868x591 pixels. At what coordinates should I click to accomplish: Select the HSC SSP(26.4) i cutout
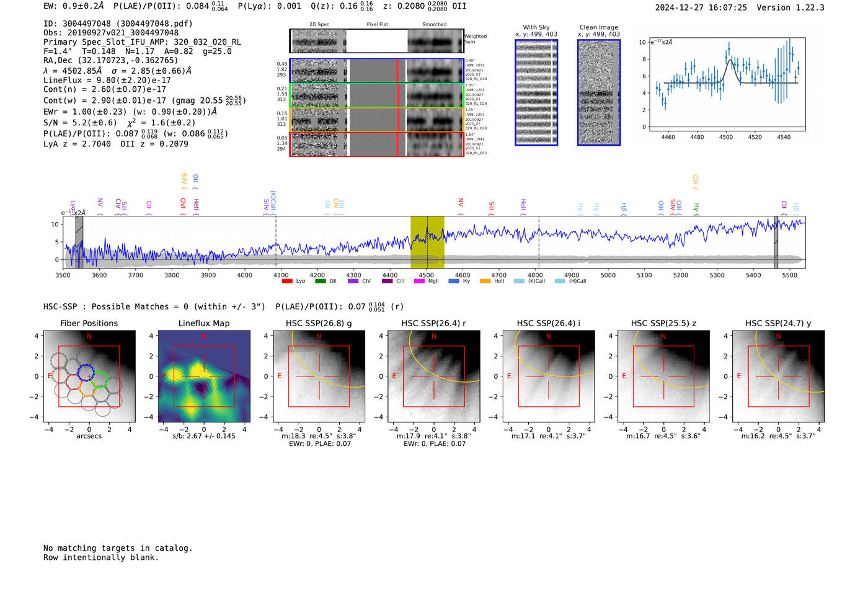[x=549, y=376]
